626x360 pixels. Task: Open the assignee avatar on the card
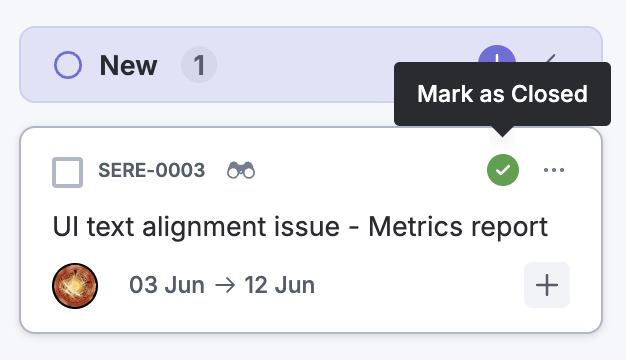point(75,286)
